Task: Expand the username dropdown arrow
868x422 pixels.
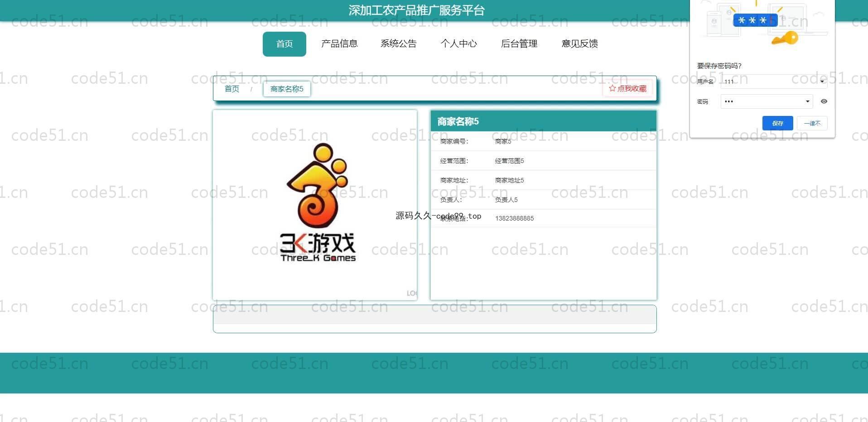Action: coord(822,82)
